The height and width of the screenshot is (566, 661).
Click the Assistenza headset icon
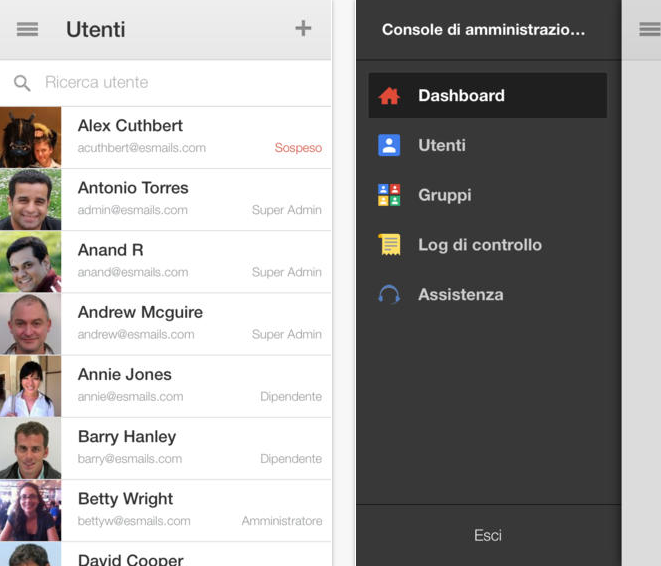click(389, 294)
